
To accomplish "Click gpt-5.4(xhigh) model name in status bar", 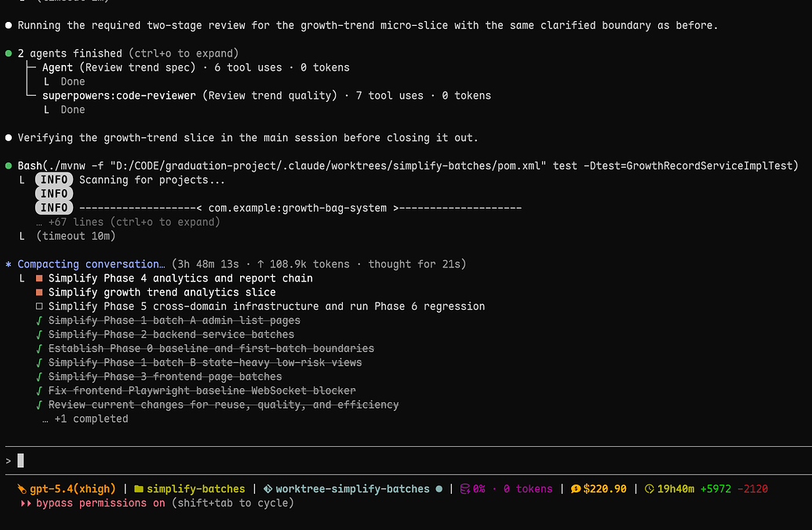I will click(73, 489).
